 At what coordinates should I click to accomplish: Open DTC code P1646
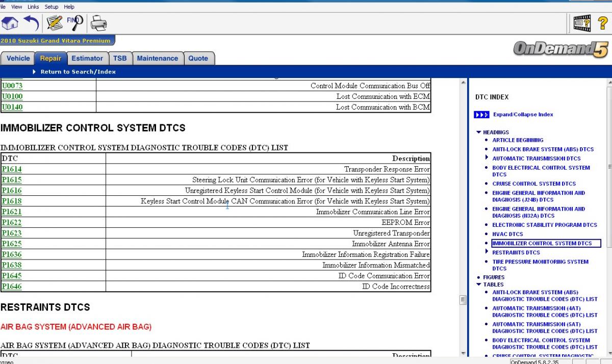coord(12,287)
